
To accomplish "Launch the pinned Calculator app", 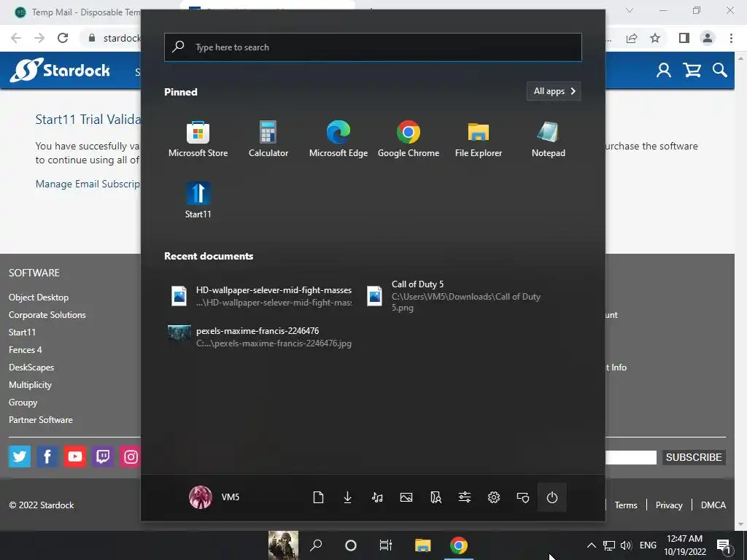I will [268, 139].
